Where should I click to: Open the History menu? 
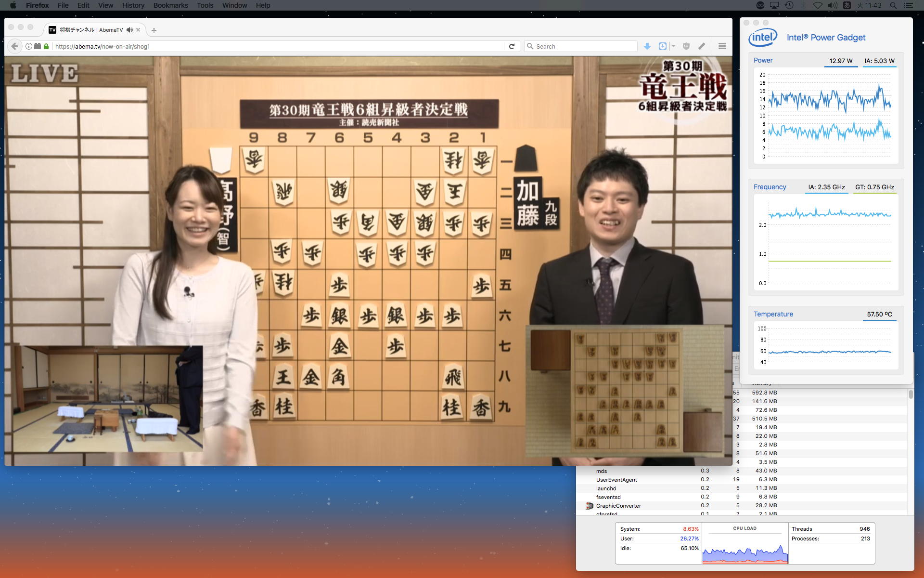(x=133, y=5)
